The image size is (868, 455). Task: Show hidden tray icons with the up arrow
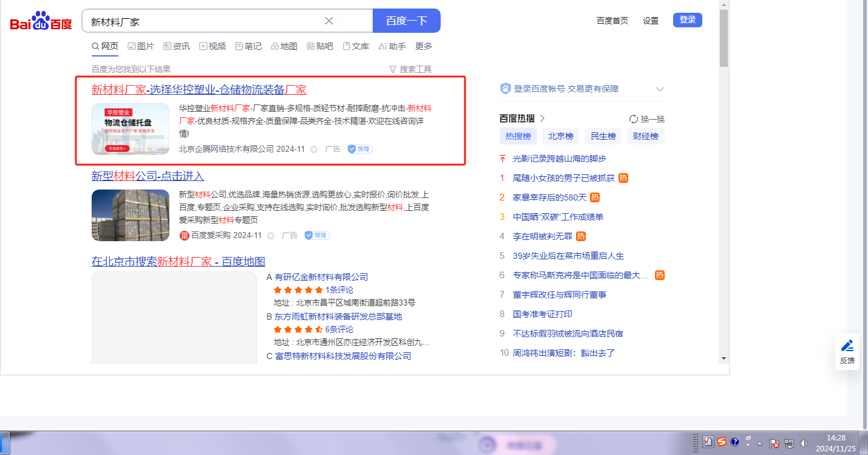(x=759, y=443)
